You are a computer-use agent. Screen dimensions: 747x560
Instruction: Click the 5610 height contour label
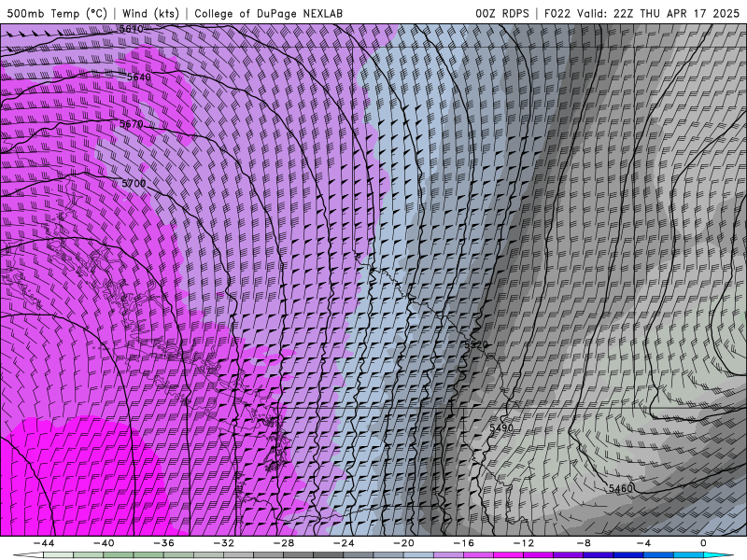[131, 29]
